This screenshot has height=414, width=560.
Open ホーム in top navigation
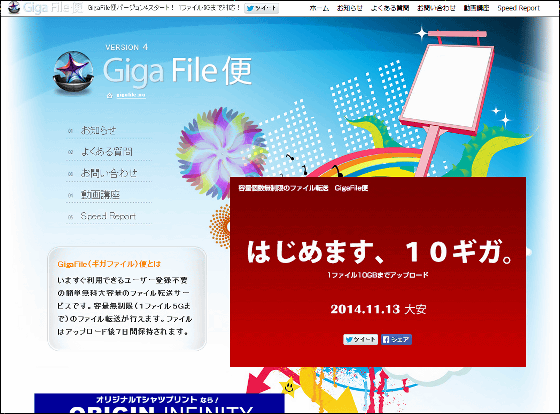pyautogui.click(x=319, y=8)
